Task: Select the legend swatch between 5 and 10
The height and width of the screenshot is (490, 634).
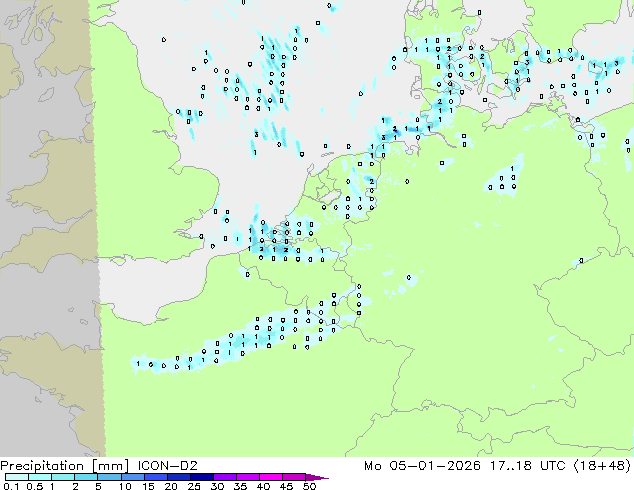Action: (x=110, y=477)
